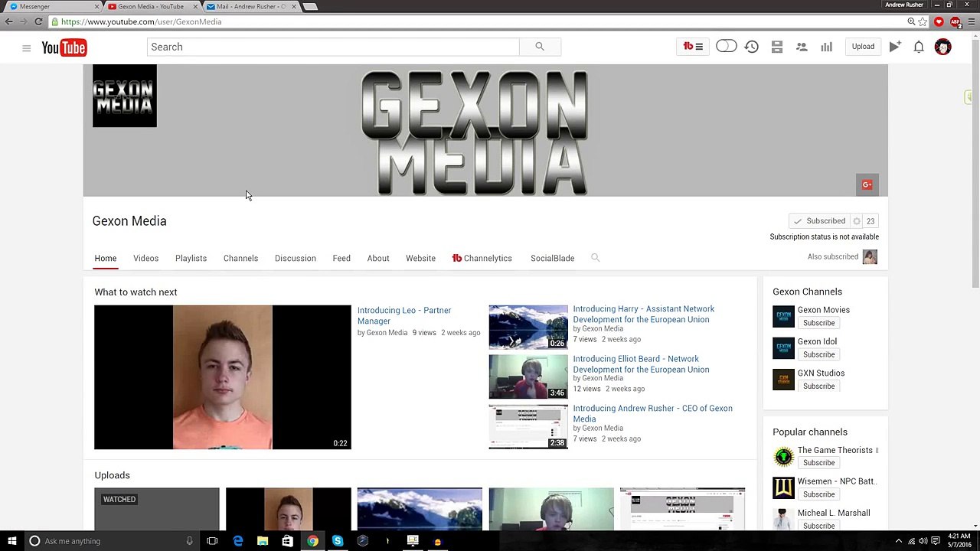The image size is (980, 551).
Task: Switch to the Videos tab
Action: (x=145, y=259)
